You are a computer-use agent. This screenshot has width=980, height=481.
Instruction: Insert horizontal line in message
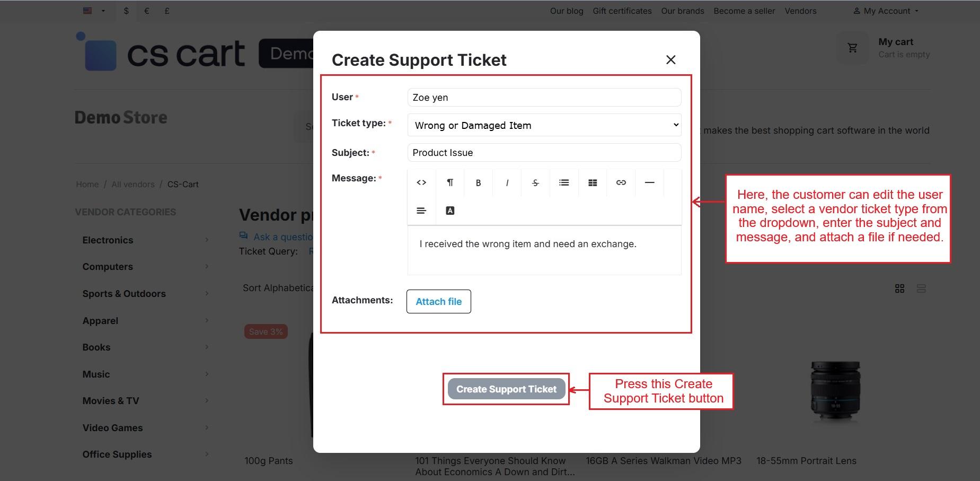click(x=649, y=182)
